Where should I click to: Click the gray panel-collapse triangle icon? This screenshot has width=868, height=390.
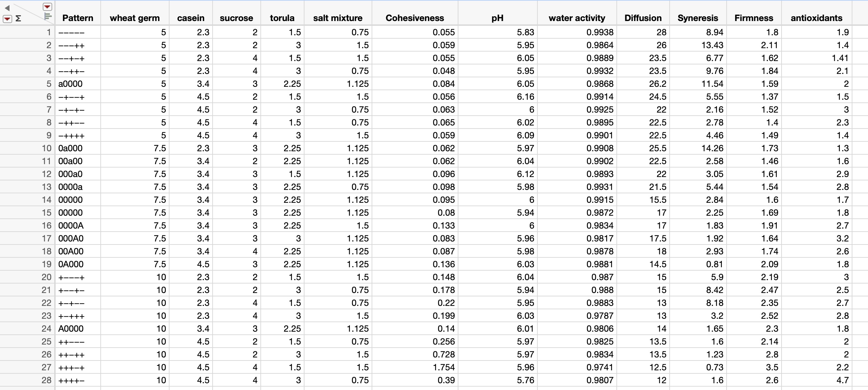[x=7, y=8]
